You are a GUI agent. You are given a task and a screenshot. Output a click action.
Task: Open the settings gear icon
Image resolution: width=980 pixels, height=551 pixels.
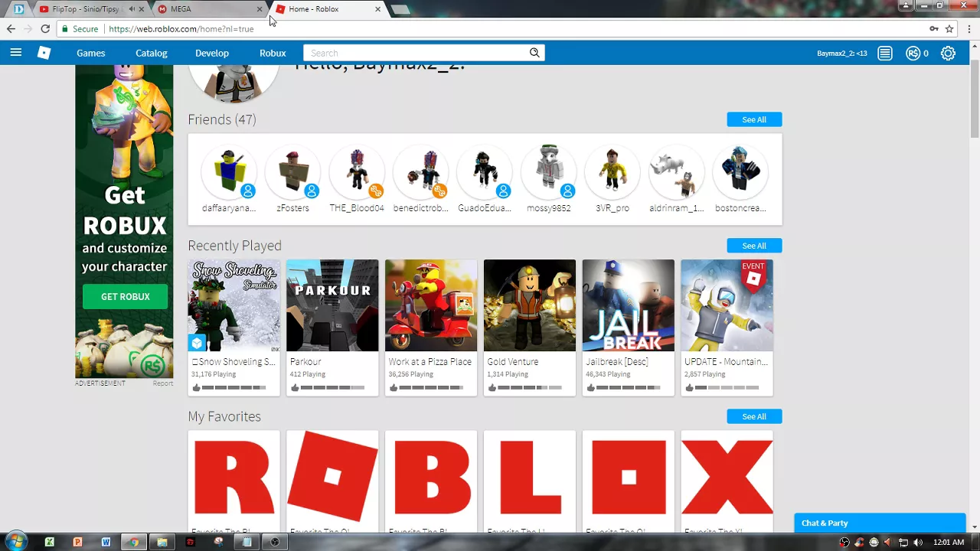(x=948, y=53)
